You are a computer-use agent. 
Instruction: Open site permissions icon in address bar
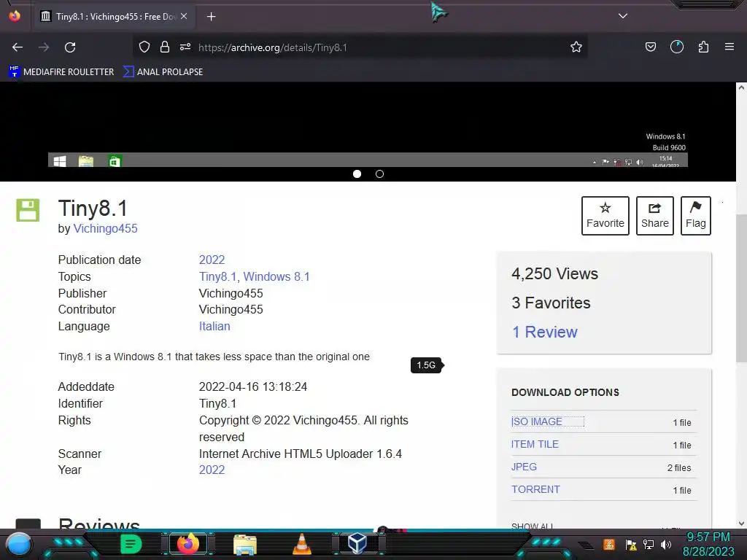185,47
